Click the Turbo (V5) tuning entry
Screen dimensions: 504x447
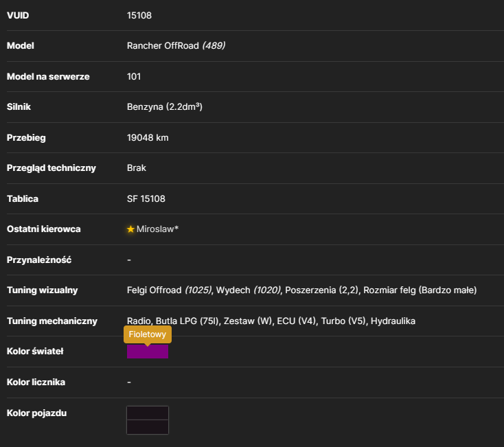click(x=343, y=321)
